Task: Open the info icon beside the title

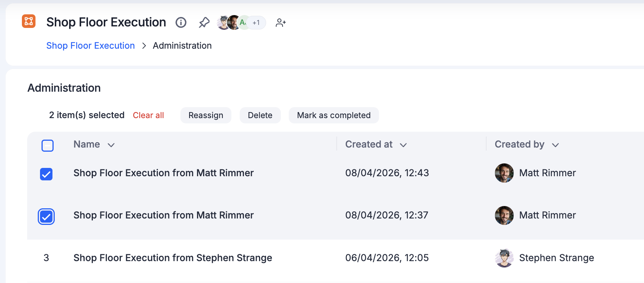Action: [x=181, y=23]
